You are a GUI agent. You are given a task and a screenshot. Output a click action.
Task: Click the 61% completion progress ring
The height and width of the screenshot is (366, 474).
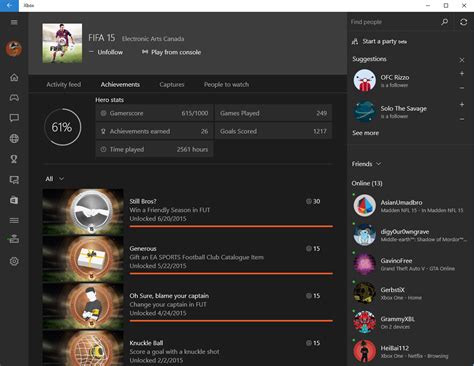pos(62,127)
